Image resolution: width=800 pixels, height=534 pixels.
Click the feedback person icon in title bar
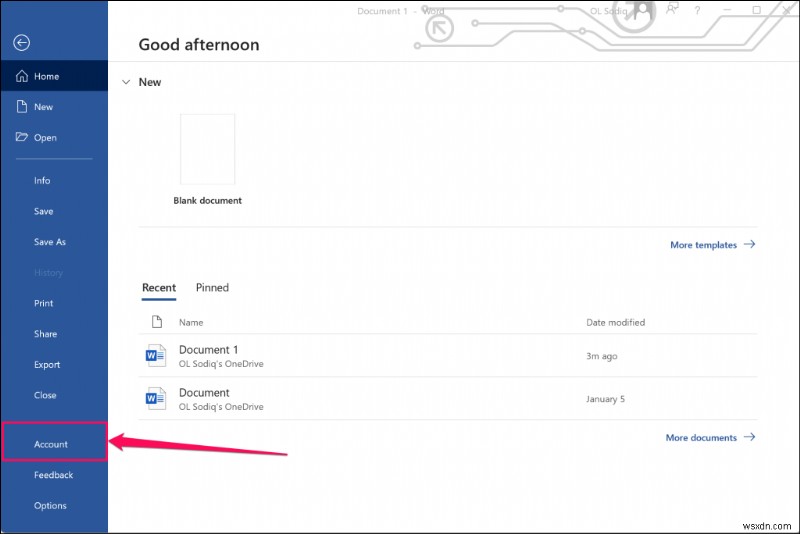[672, 9]
